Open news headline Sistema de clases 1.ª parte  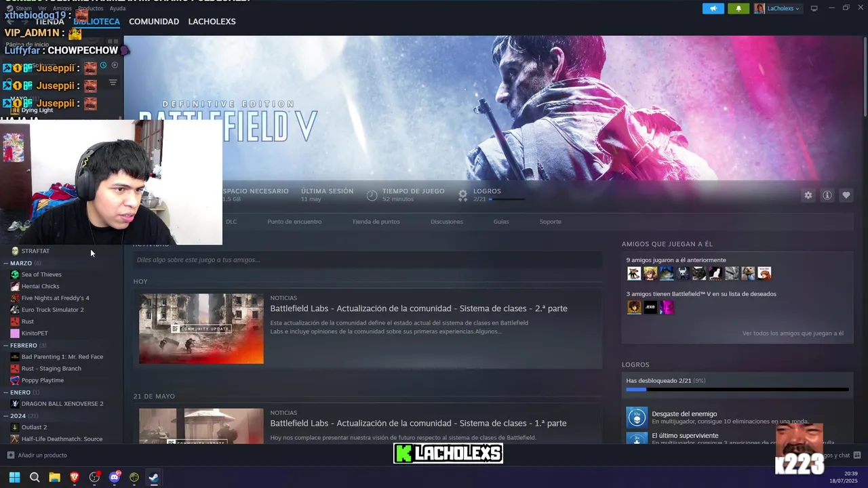tap(418, 423)
